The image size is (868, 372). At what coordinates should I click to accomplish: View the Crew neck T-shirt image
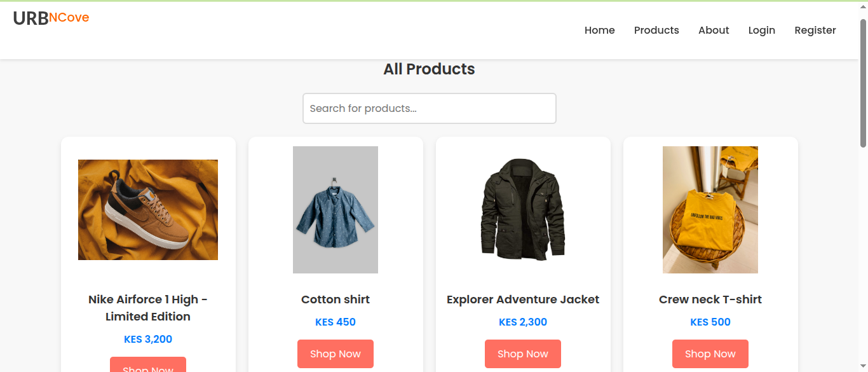pos(710,210)
